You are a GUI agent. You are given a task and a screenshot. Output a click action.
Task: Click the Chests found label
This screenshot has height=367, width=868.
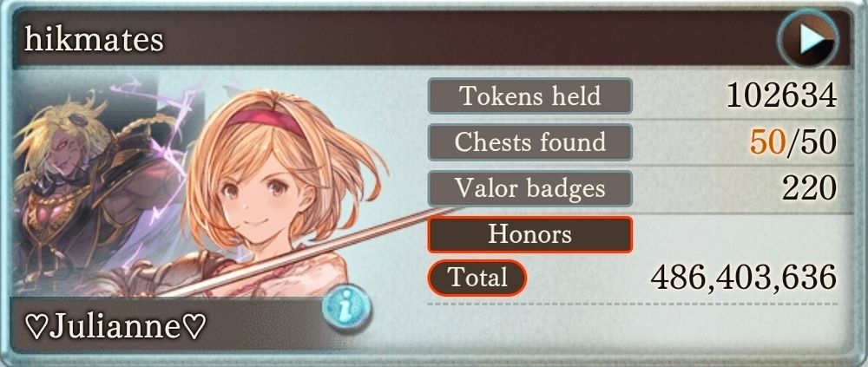coord(529,142)
